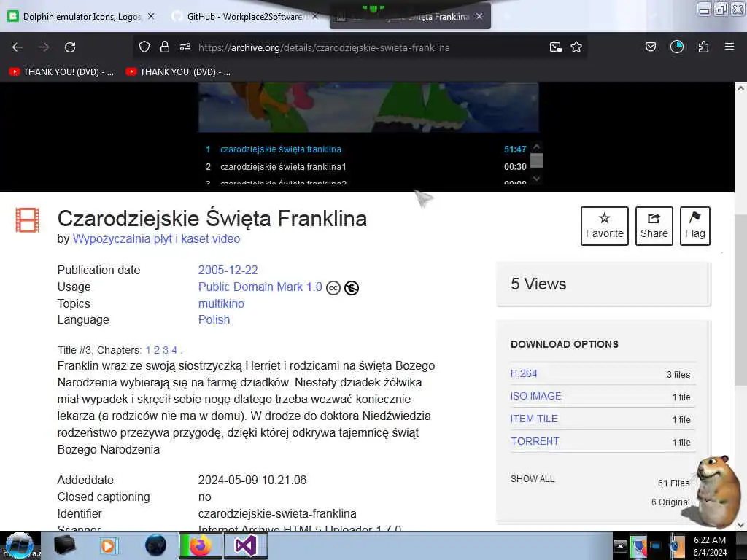This screenshot has width=747, height=560.
Task: Switch to the Dolphin emulator Icons tab
Action: [82, 16]
